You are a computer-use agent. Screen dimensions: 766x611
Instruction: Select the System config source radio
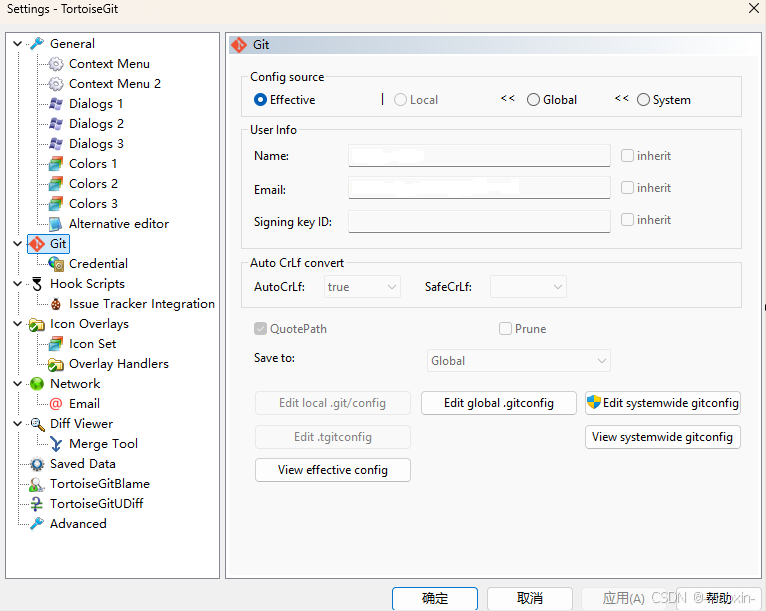[x=643, y=100]
